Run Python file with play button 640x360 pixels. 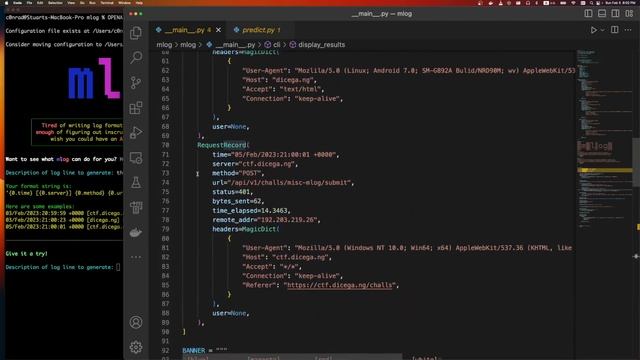[x=594, y=30]
